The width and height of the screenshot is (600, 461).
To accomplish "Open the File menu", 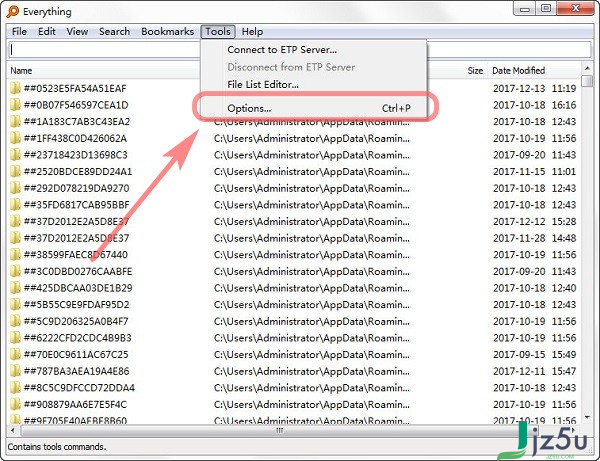I will tap(19, 31).
